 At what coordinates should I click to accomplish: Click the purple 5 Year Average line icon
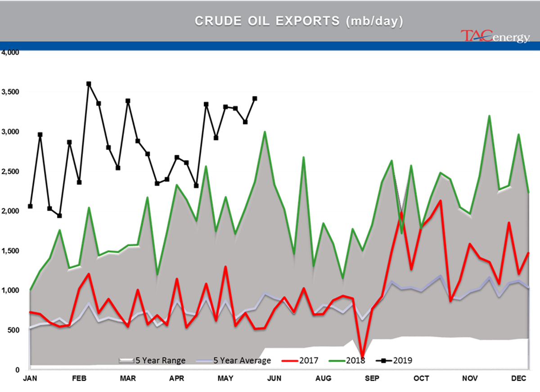[204, 360]
